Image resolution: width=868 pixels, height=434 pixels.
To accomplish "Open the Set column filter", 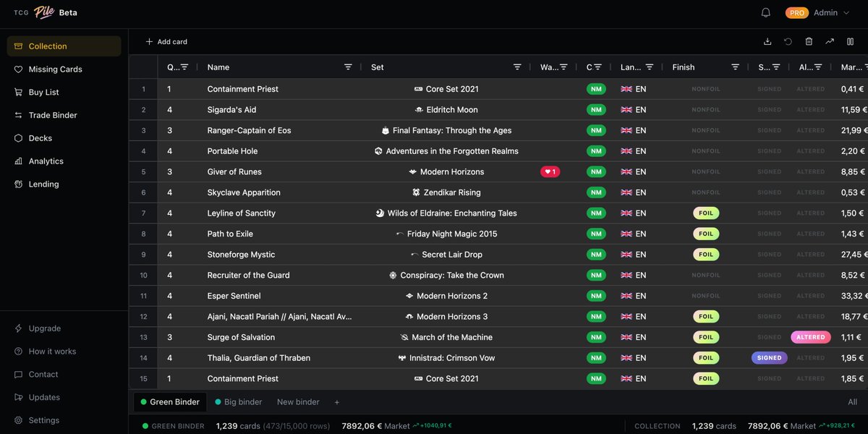I will pyautogui.click(x=517, y=67).
